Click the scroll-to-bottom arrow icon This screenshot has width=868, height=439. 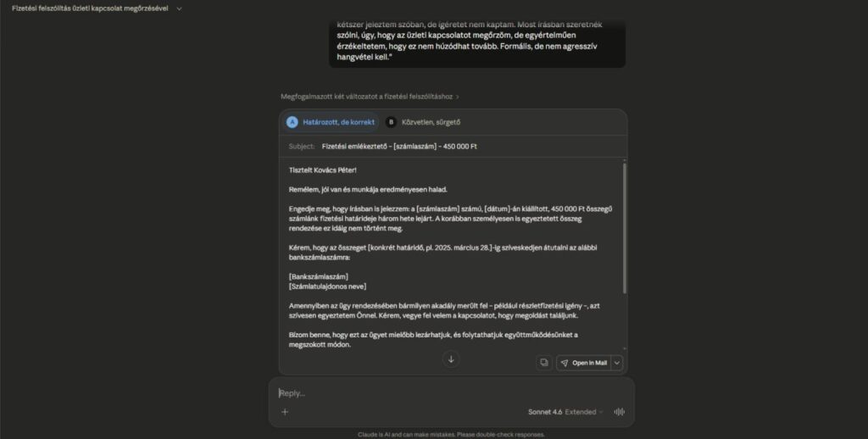451,359
